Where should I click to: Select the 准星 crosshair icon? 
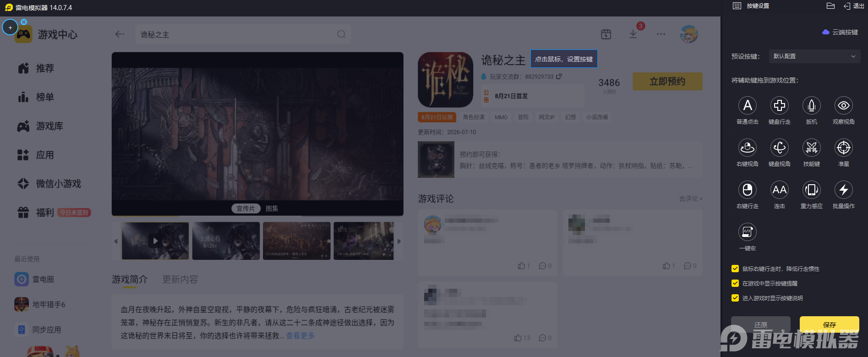pos(844,148)
